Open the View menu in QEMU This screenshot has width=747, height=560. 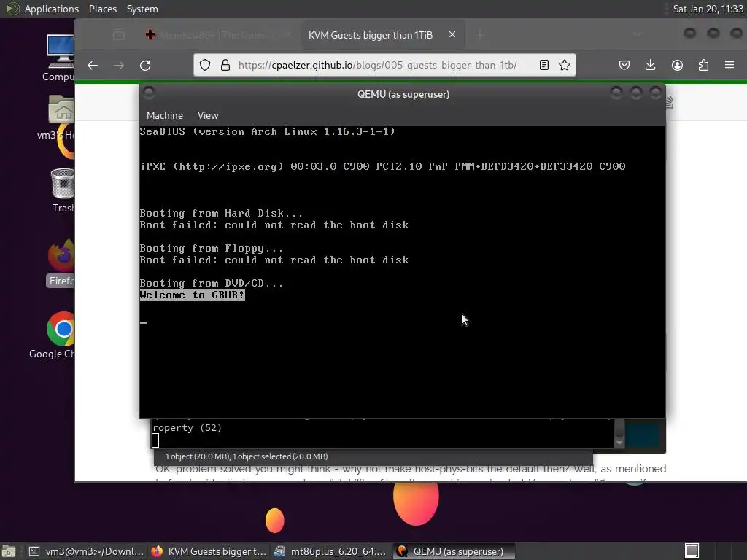point(208,115)
